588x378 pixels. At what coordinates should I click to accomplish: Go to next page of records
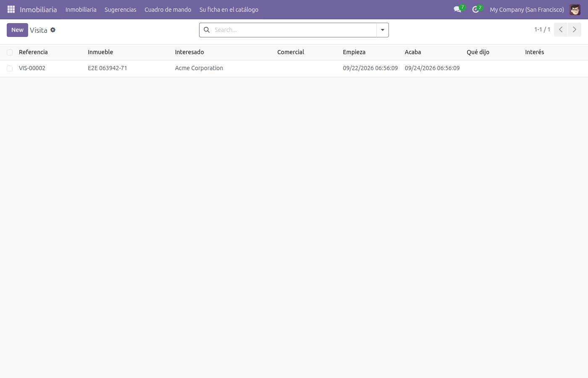[575, 29]
